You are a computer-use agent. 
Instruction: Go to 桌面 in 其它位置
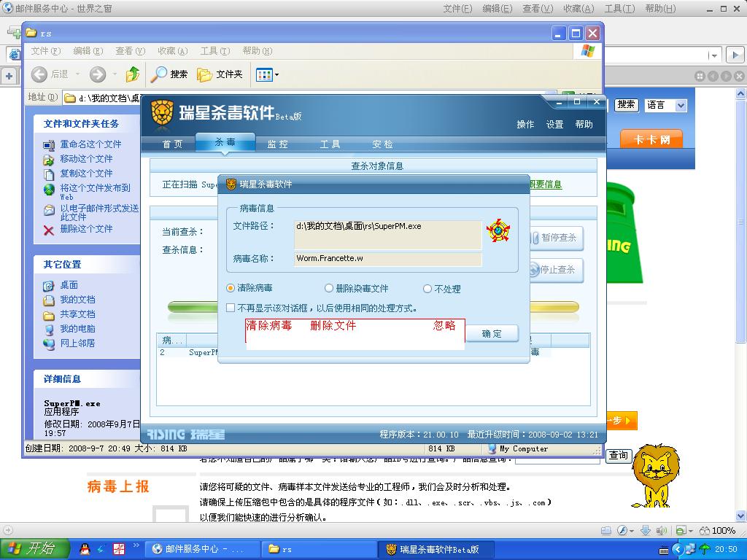coord(69,285)
